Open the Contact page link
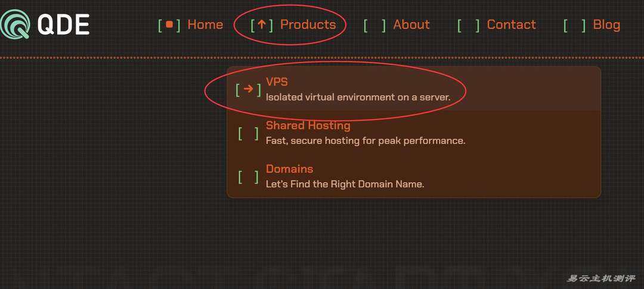644x289 pixels. [x=511, y=24]
